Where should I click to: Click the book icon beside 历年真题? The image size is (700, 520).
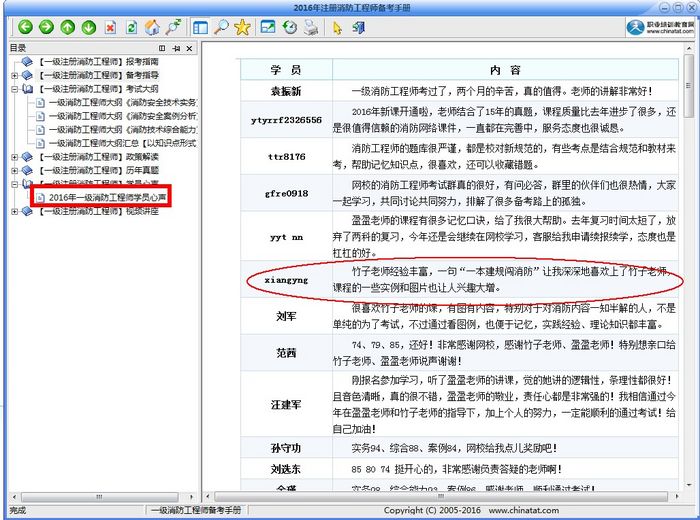[x=27, y=170]
